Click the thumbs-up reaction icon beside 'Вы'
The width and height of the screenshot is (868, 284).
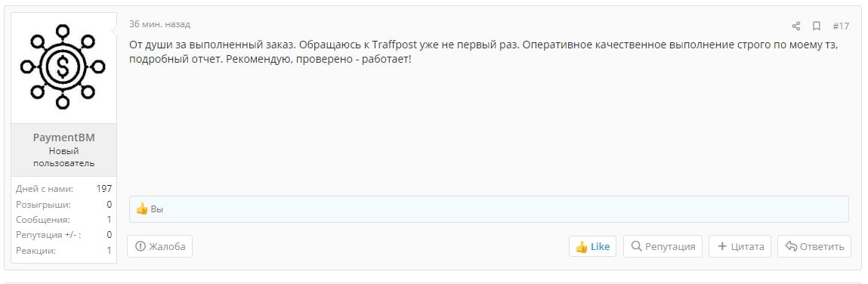[142, 209]
